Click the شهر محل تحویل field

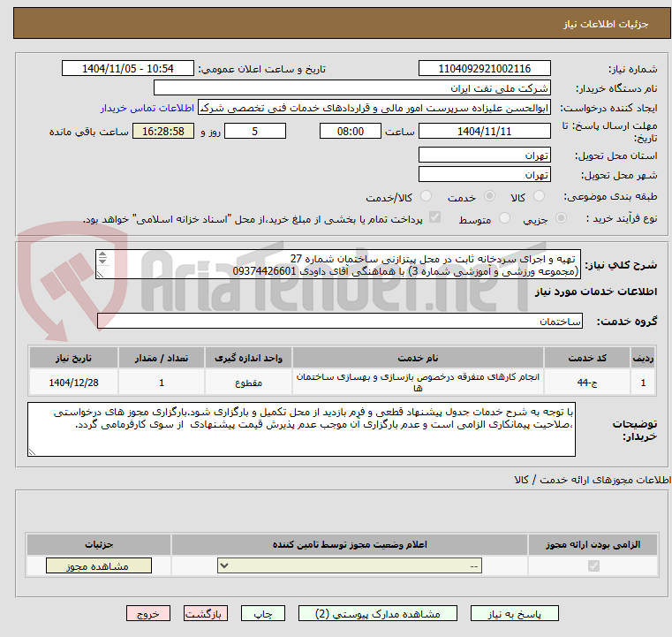point(484,175)
